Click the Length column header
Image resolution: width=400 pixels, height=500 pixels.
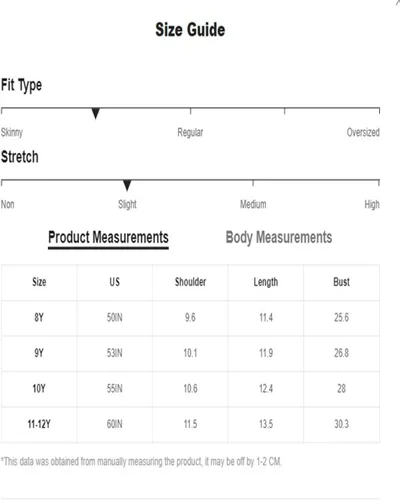[x=266, y=282]
